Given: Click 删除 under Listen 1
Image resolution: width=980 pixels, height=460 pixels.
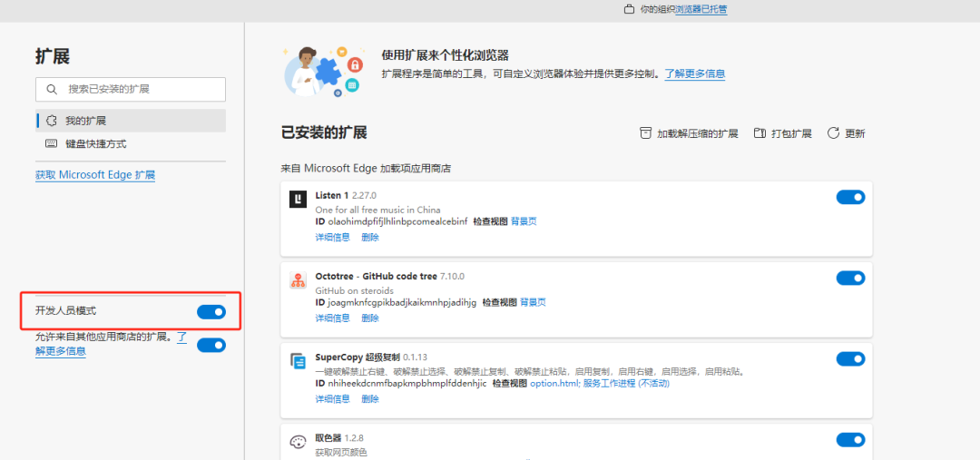Looking at the screenshot, I should [370, 238].
